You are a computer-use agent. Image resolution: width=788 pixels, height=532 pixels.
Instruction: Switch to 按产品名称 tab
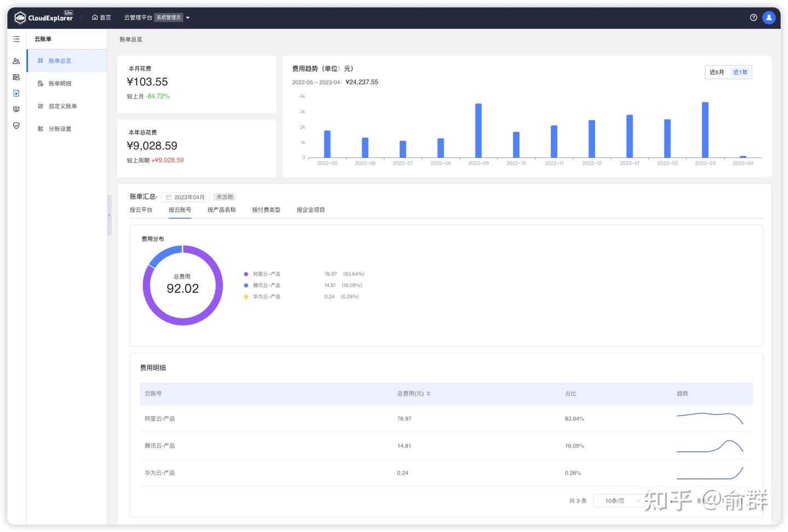coord(222,210)
